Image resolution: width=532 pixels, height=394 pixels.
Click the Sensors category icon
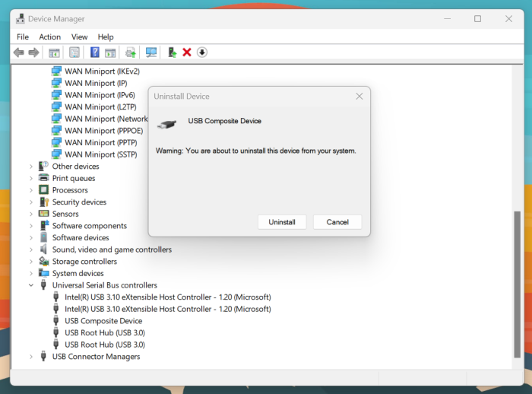click(x=43, y=214)
